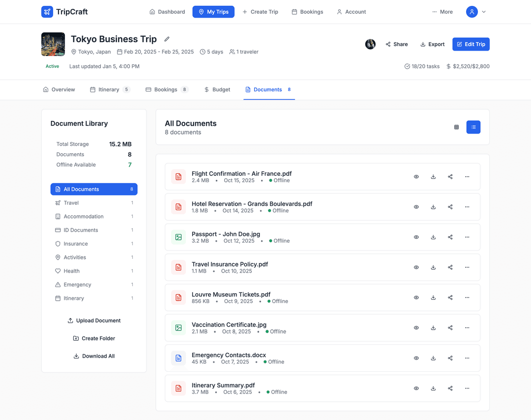The height and width of the screenshot is (420, 531).
Task: Switch to the Itinerary tab
Action: click(x=110, y=89)
